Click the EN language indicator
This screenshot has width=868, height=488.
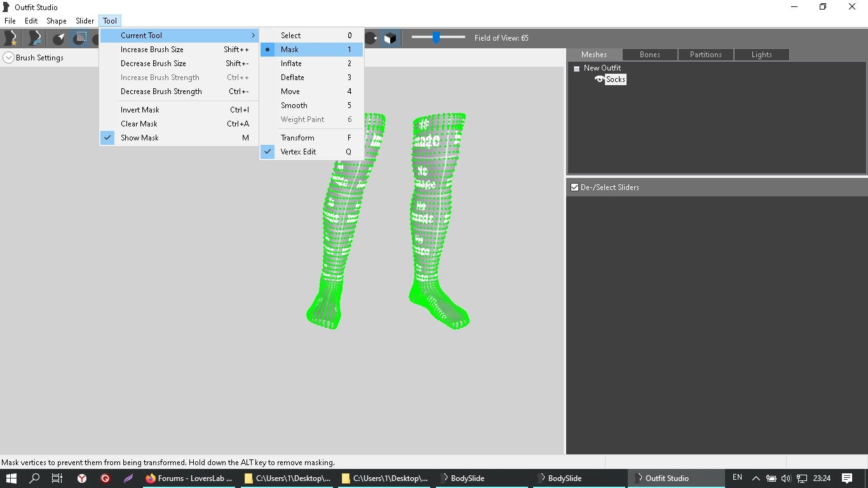737,477
